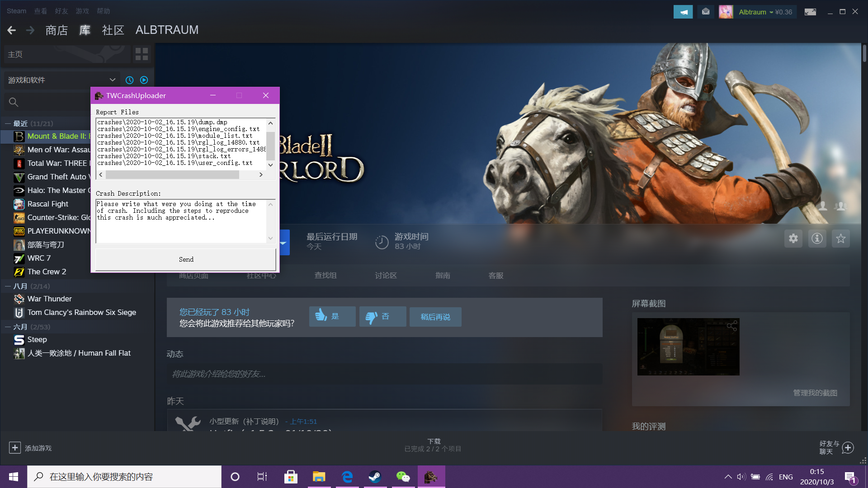The height and width of the screenshot is (488, 868).
Task: Open WeChat from the taskbar
Action: click(403, 477)
